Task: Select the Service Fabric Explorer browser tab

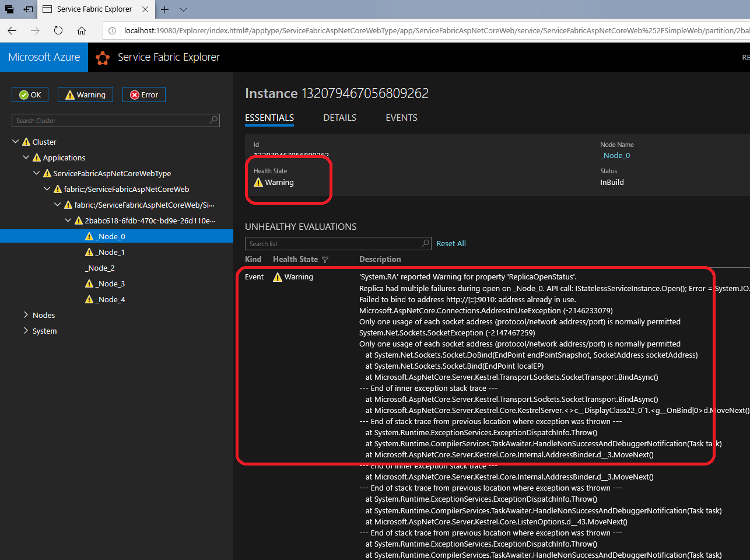Action: coord(94,9)
